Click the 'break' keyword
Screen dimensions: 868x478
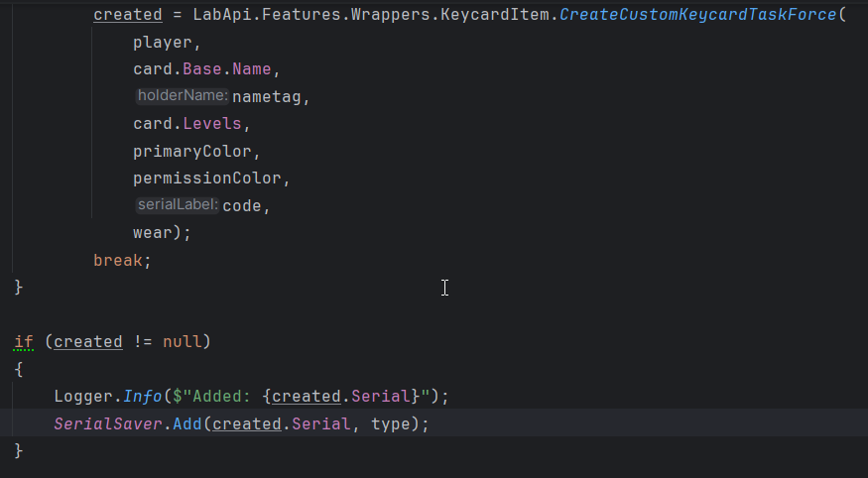click(118, 260)
